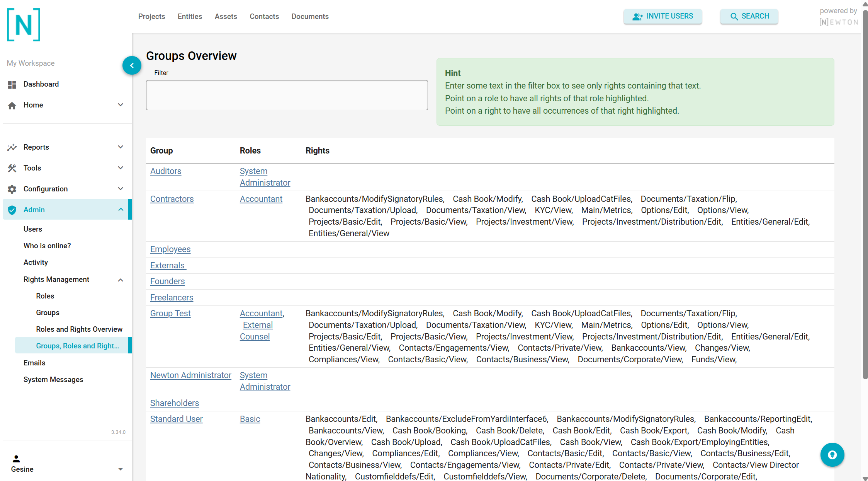Click the Search button
The image size is (868, 481).
click(749, 16)
